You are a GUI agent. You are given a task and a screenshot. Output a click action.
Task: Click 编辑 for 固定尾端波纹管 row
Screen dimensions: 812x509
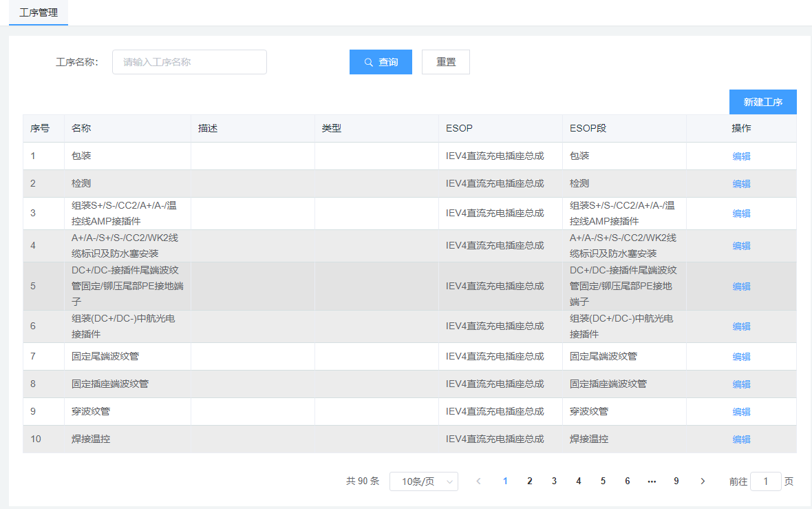click(741, 357)
